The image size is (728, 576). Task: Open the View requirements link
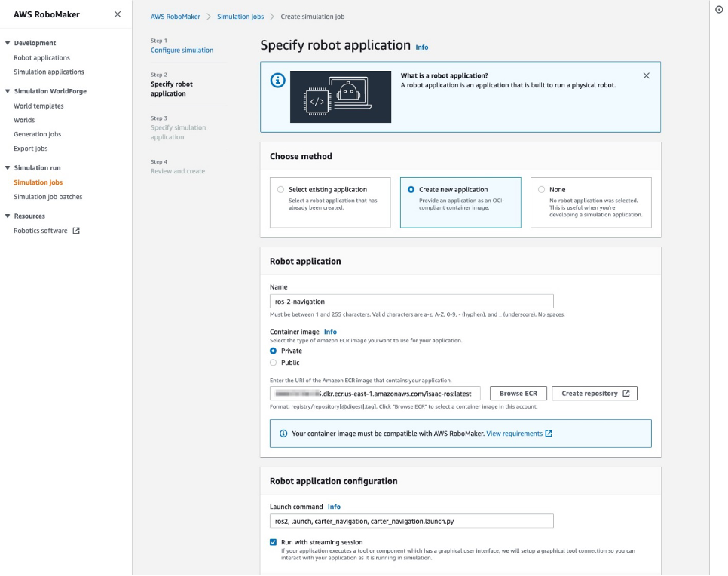[515, 434]
